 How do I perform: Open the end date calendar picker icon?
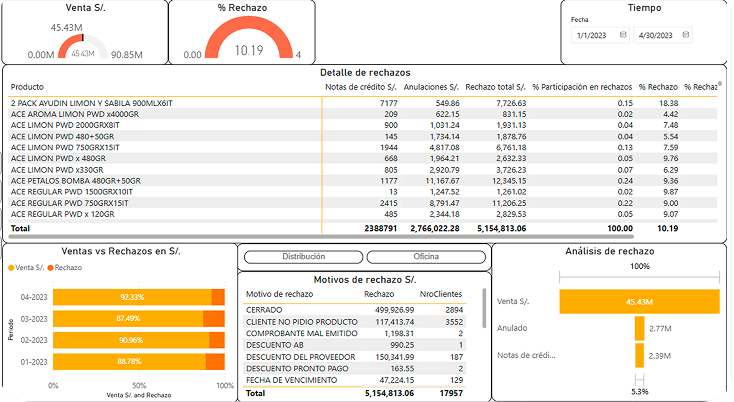[686, 35]
